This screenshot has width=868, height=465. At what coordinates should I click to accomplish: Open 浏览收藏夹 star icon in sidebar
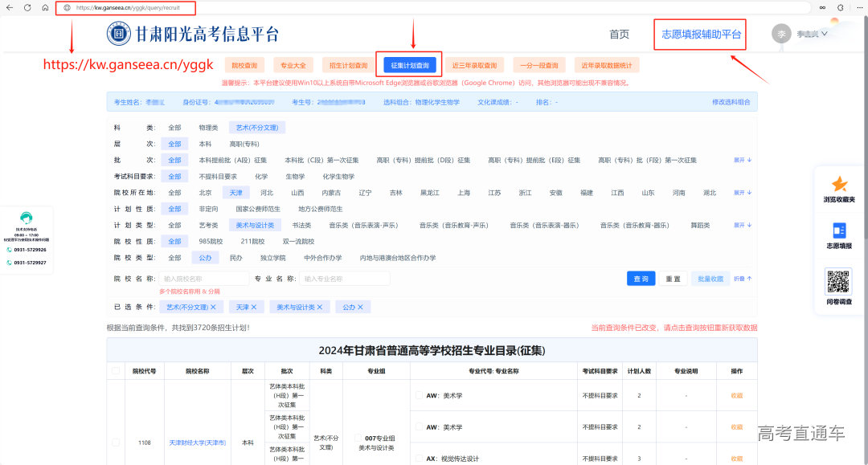point(839,185)
